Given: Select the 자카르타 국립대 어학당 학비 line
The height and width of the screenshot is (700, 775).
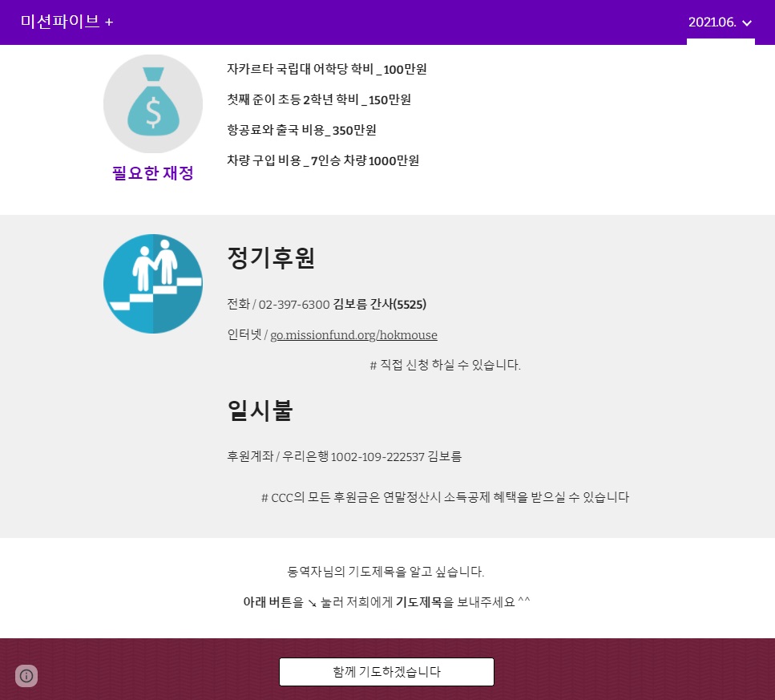Looking at the screenshot, I should 327,69.
